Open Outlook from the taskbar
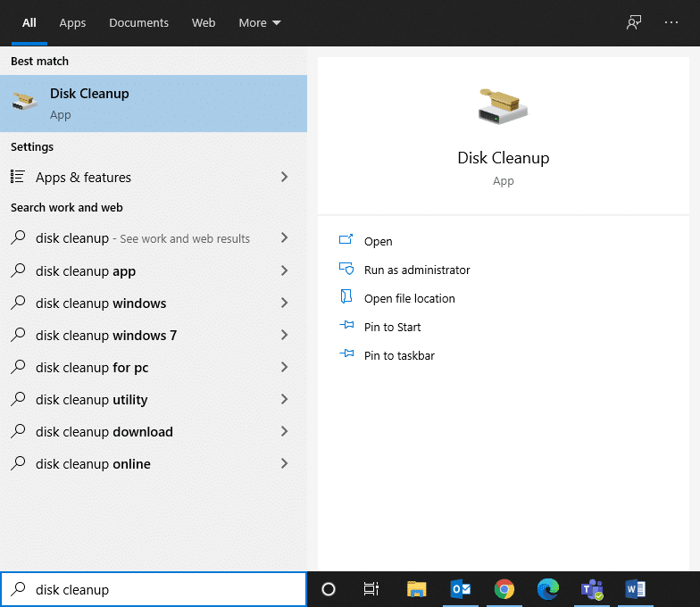 461,589
